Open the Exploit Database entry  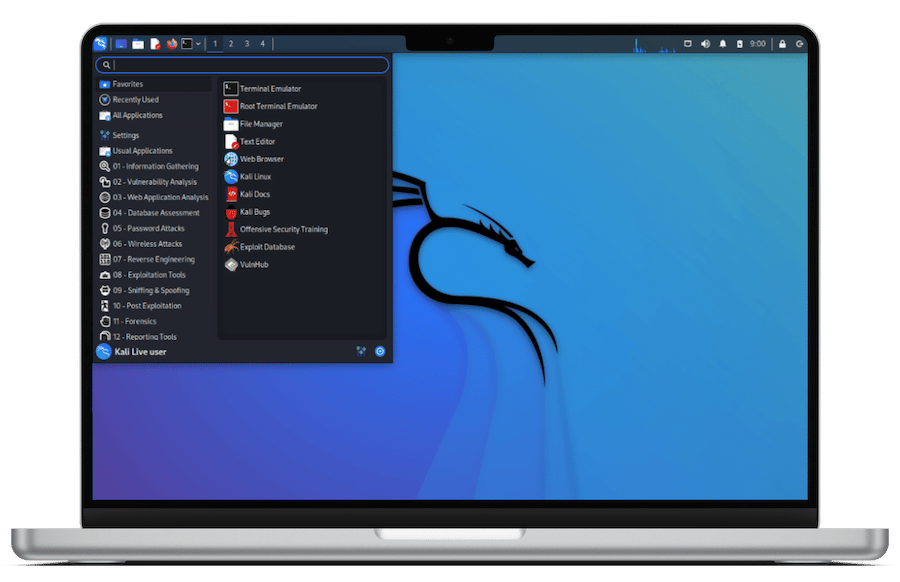[x=302, y=247]
